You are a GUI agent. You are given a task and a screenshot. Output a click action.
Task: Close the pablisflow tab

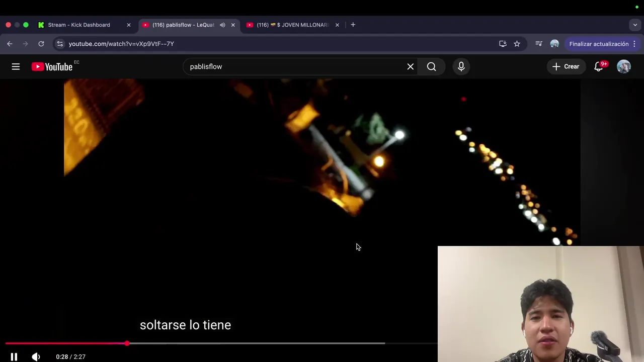(x=233, y=25)
